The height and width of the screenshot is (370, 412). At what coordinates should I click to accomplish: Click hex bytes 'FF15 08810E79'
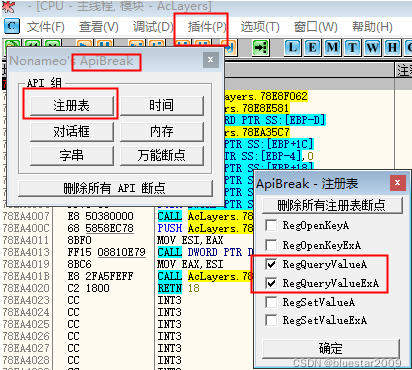tap(107, 252)
